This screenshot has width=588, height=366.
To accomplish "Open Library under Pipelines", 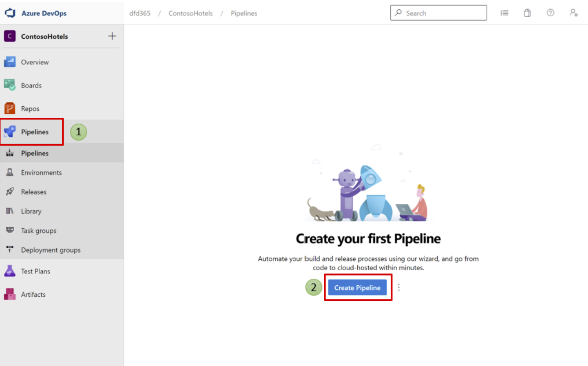I will point(62,211).
